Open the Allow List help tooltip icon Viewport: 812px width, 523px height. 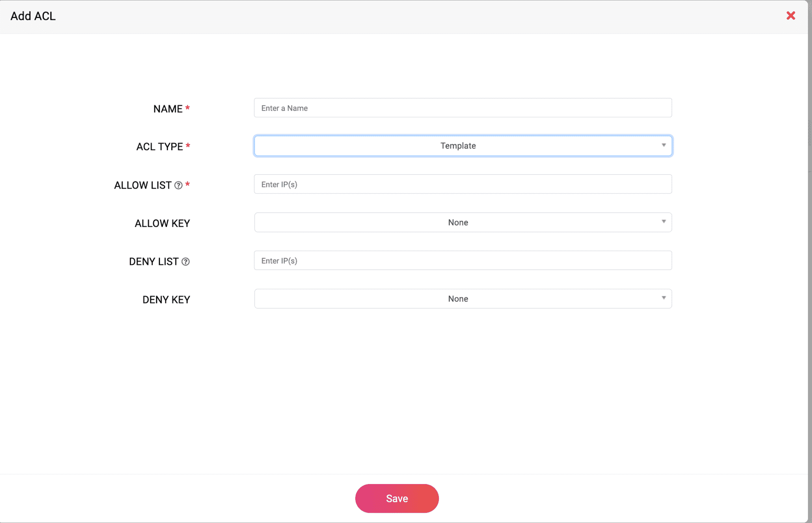coord(177,185)
